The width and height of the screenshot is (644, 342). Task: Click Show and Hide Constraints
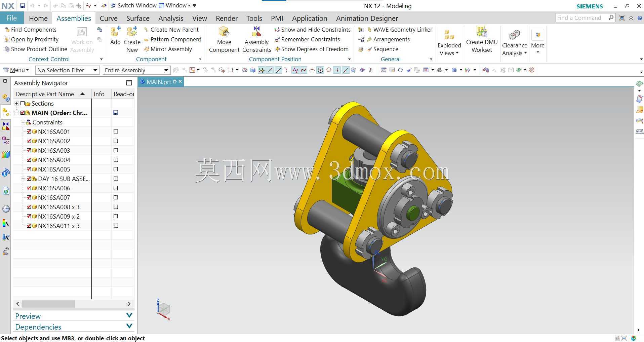[313, 30]
